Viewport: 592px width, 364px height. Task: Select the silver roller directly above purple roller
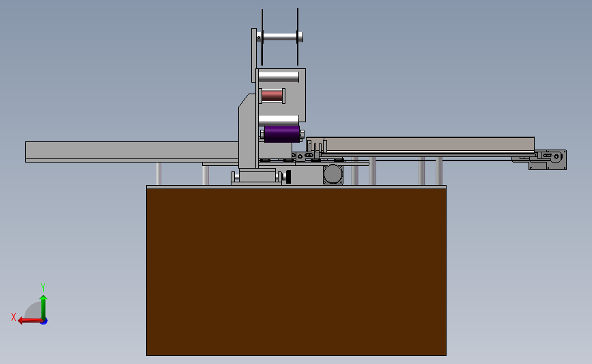click(x=279, y=120)
